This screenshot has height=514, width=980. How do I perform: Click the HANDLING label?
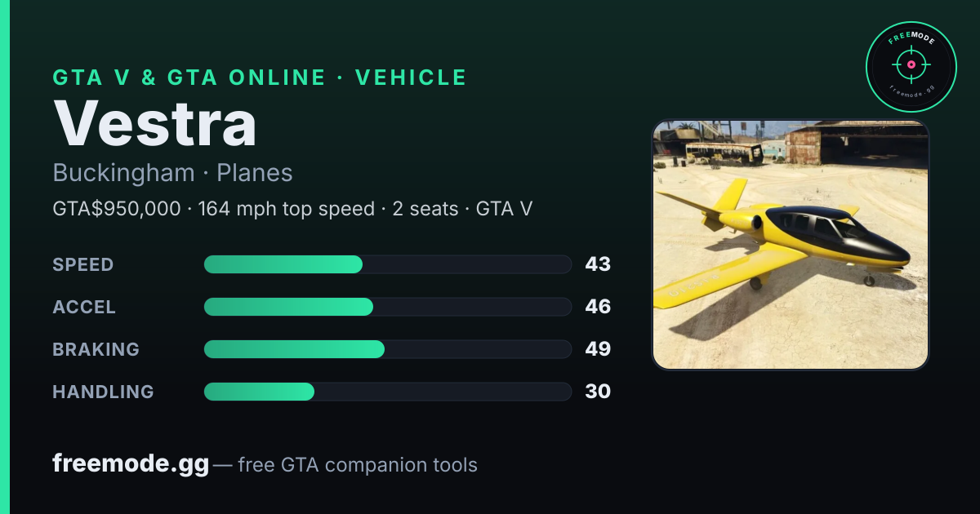[x=103, y=392]
